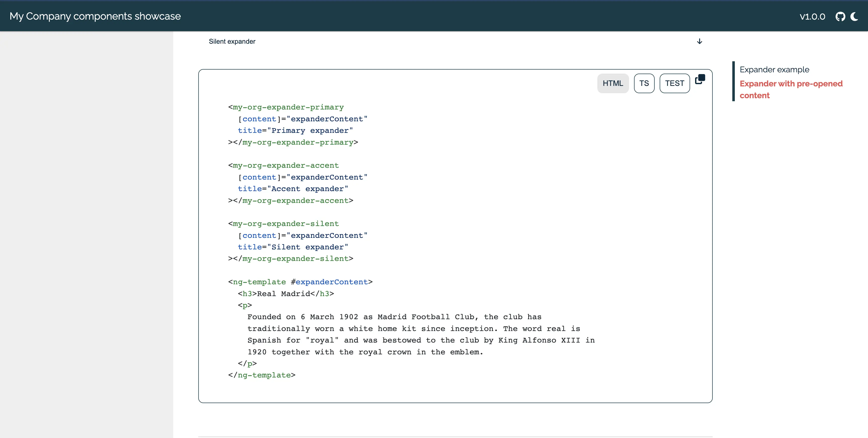The height and width of the screenshot is (438, 868).
Task: Click 'Spanish for "royal"' code line
Action: [421, 340]
